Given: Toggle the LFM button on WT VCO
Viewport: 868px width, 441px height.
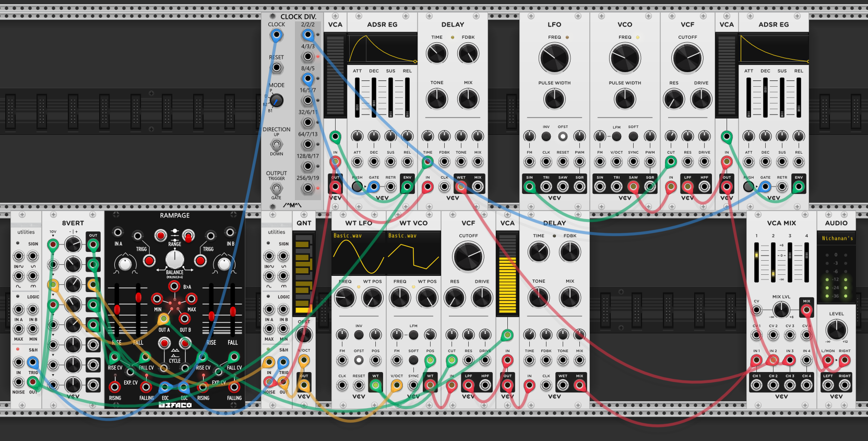Looking at the screenshot, I should coord(413,335).
